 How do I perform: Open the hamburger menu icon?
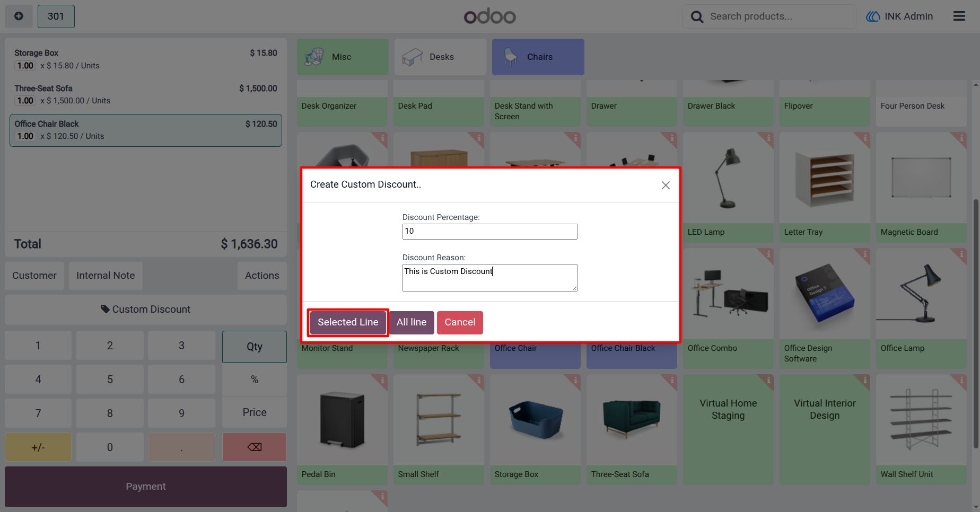click(x=959, y=16)
